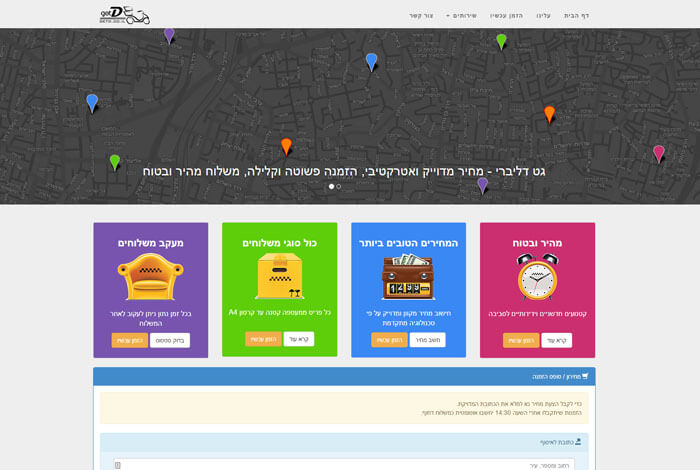This screenshot has width=700, height=470.
Task: Open the עלינו about page
Action: click(x=543, y=16)
